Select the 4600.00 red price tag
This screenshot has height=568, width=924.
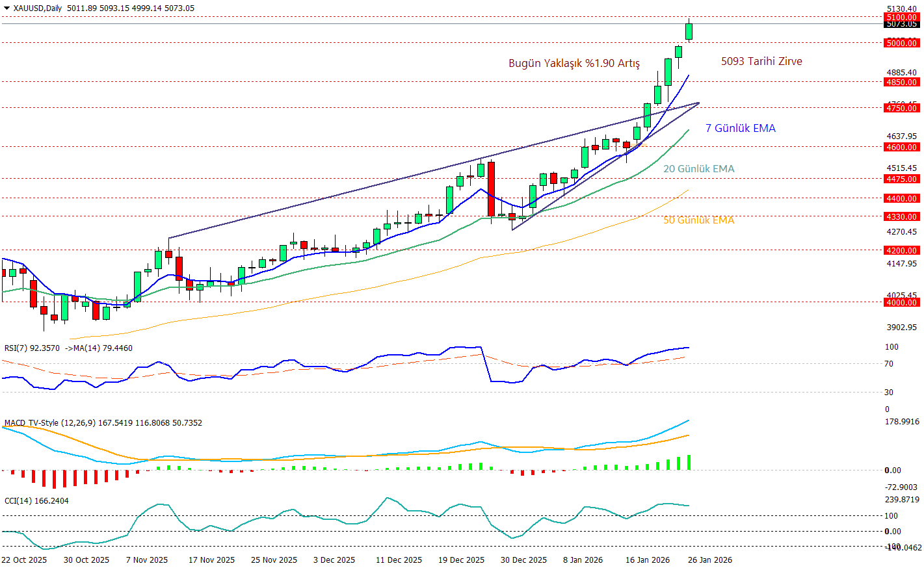[901, 147]
